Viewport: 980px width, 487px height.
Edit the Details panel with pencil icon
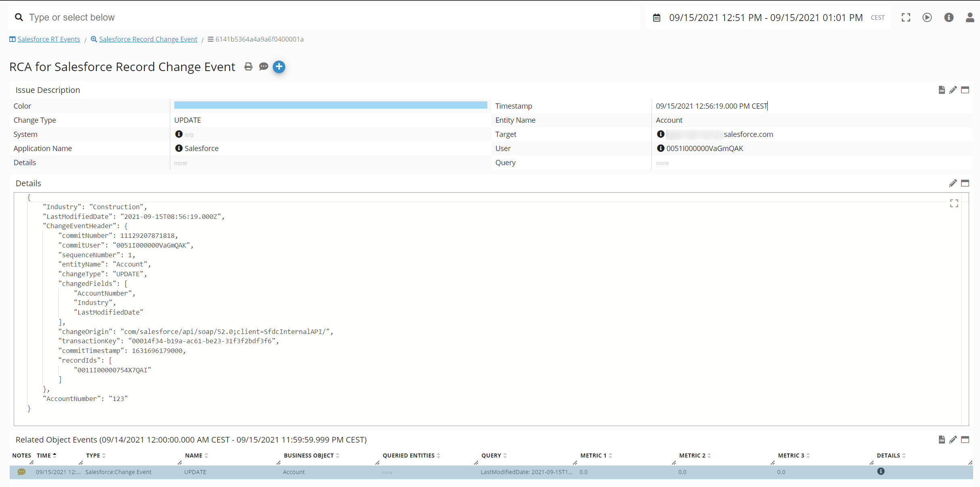coord(953,183)
